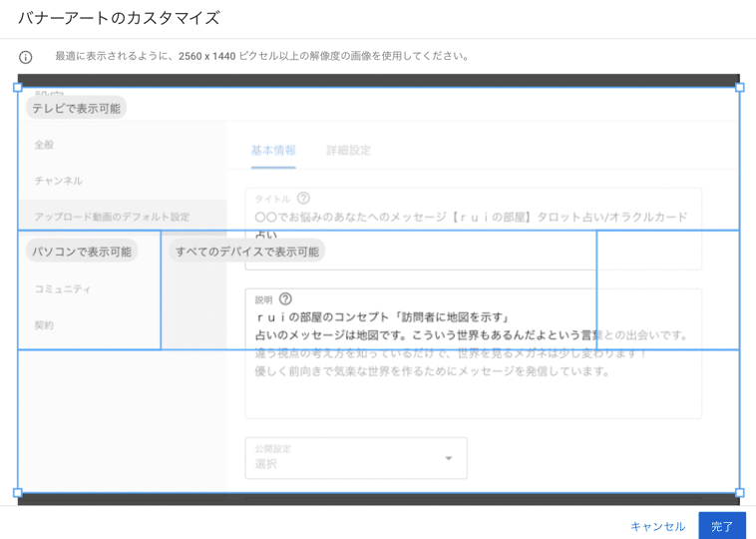Image resolution: width=756 pixels, height=539 pixels.
Task: Click the パソコンで表示可能 label
Action: 82,251
